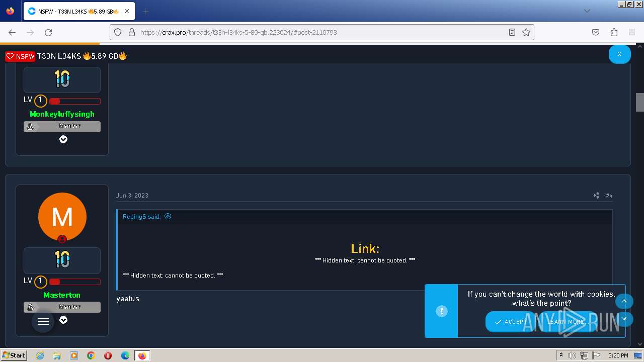Save page to Pocket
This screenshot has height=362, width=644.
click(x=596, y=32)
